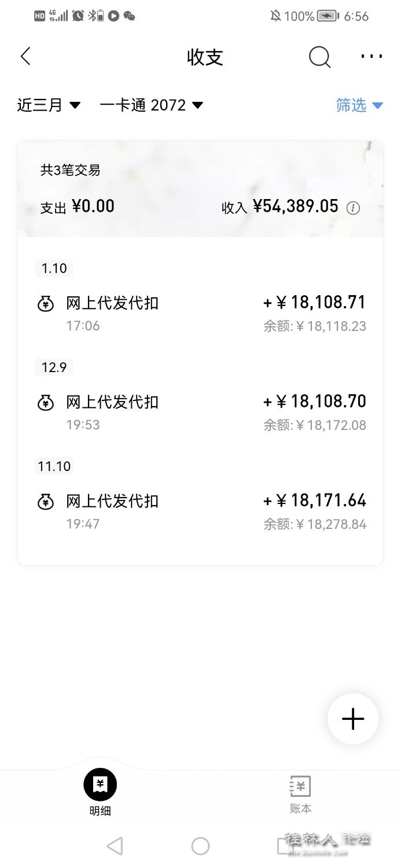Viewport: 401px width, 868px height.
Task: Open the search magnifier icon
Action: tap(319, 57)
